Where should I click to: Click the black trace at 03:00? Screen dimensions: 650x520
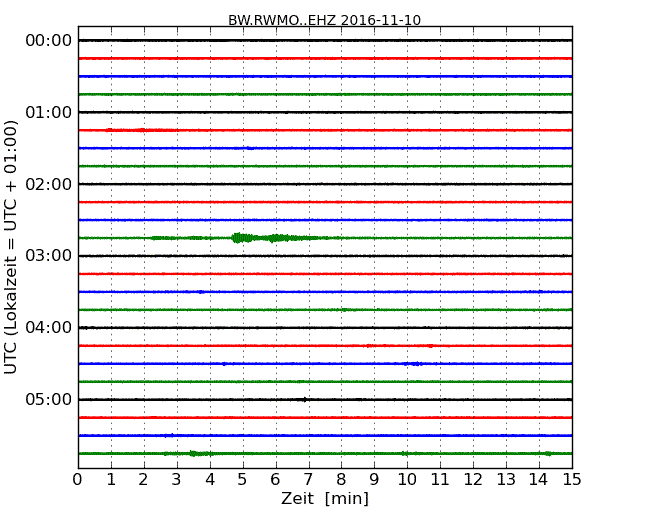click(325, 256)
